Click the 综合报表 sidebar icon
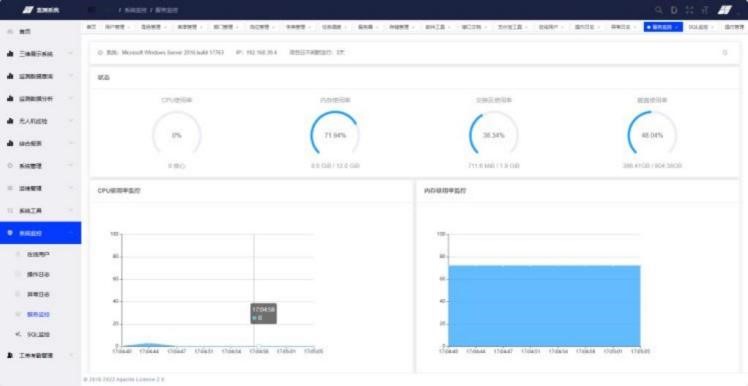 (10, 143)
